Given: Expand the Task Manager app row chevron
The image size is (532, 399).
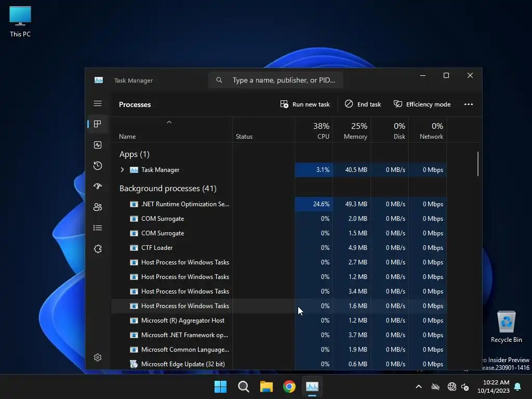Looking at the screenshot, I should (x=123, y=170).
